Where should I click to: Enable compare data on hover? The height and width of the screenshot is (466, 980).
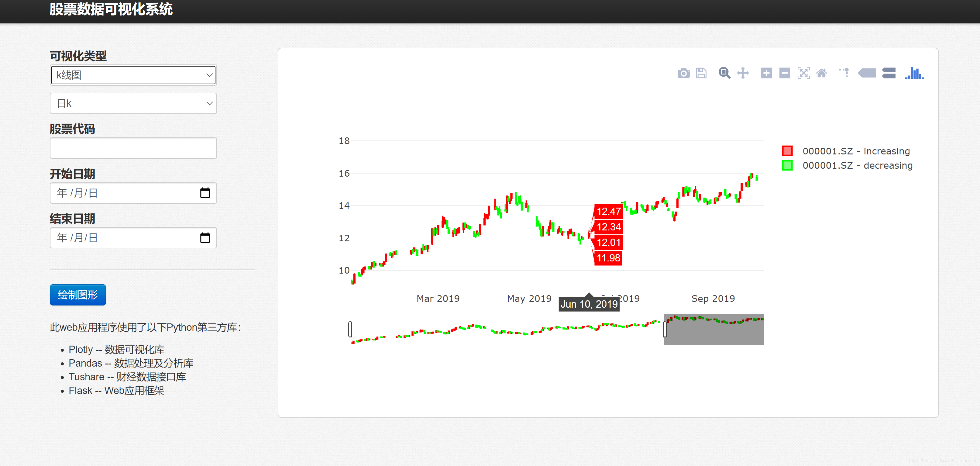pyautogui.click(x=889, y=73)
